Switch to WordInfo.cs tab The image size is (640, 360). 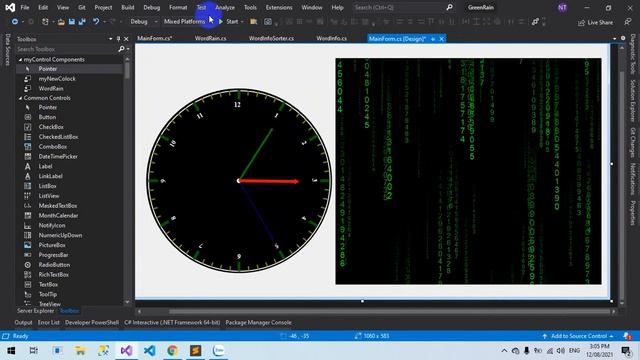coord(331,38)
